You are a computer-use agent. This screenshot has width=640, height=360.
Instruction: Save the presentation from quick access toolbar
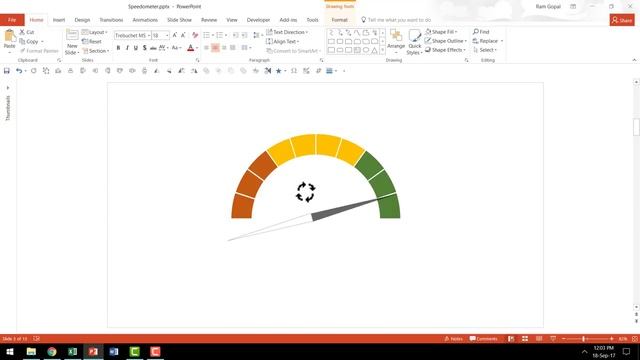7,71
